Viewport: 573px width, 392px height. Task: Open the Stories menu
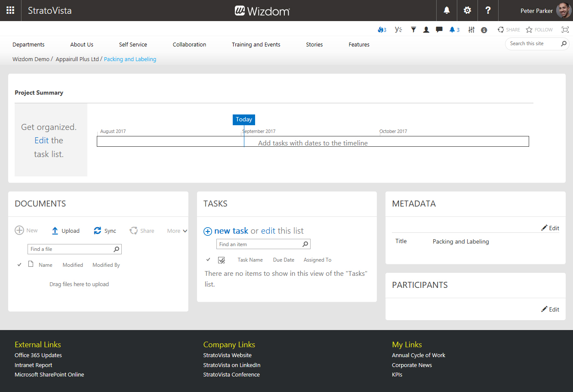coord(314,44)
